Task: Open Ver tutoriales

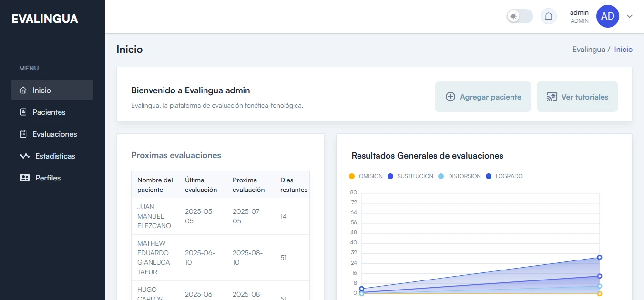Action: click(577, 97)
